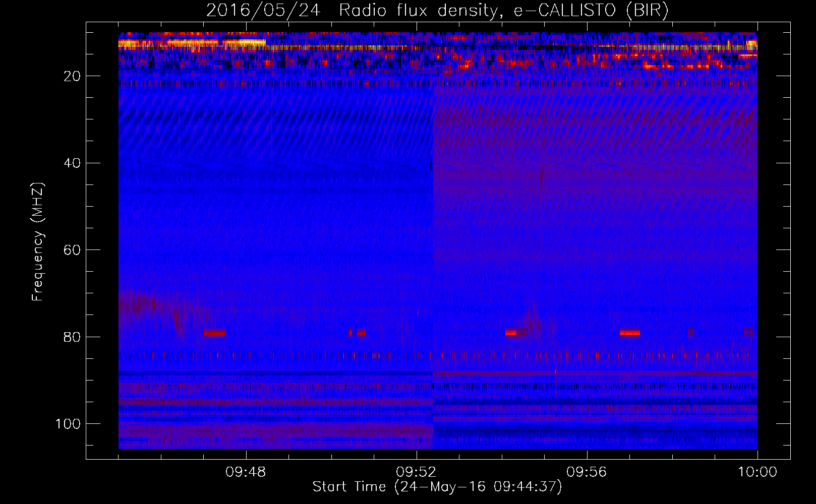Click the 100 MHz frequency tick label

pos(69,424)
